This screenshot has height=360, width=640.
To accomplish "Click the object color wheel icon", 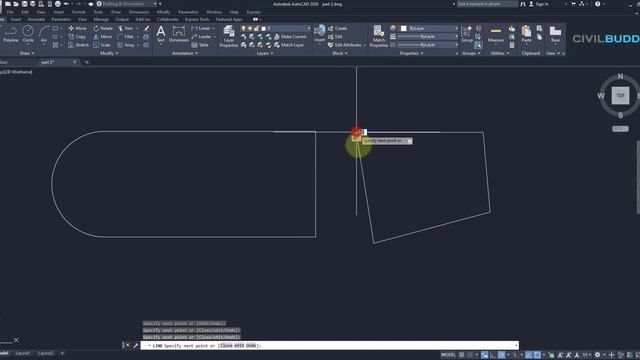I will coord(393,28).
